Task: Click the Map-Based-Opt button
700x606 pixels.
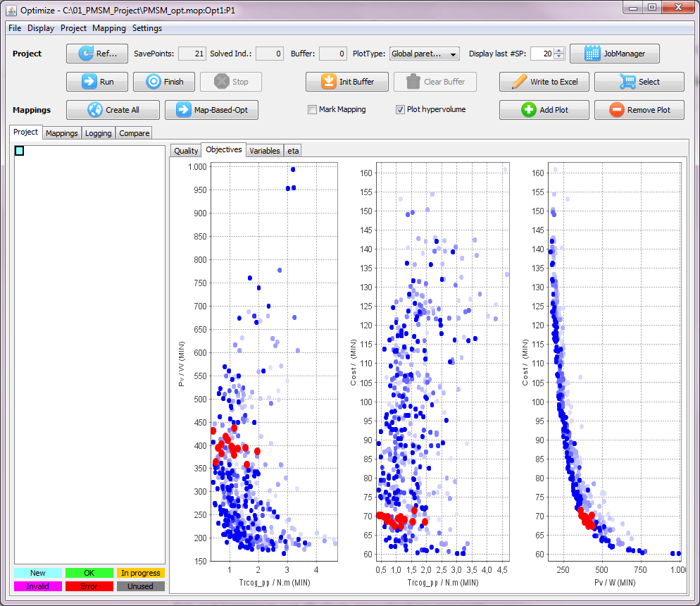Action: pyautogui.click(x=211, y=110)
